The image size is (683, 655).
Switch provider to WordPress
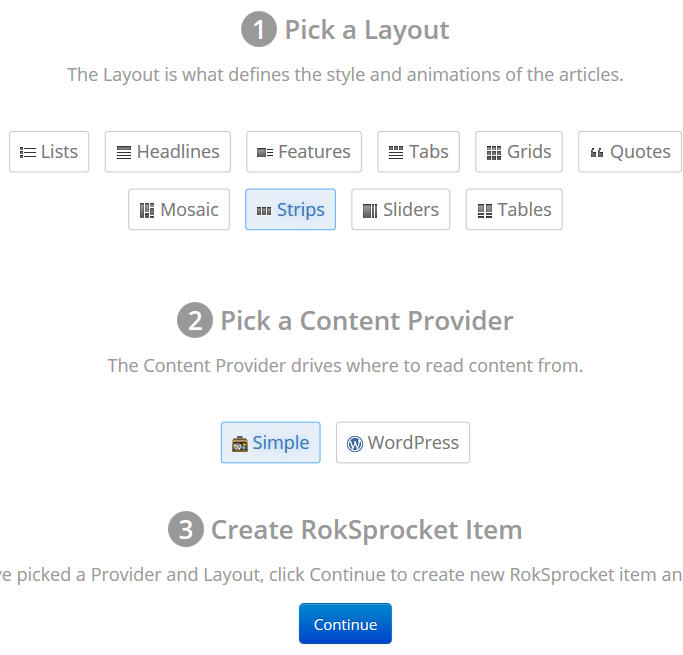[x=403, y=442]
